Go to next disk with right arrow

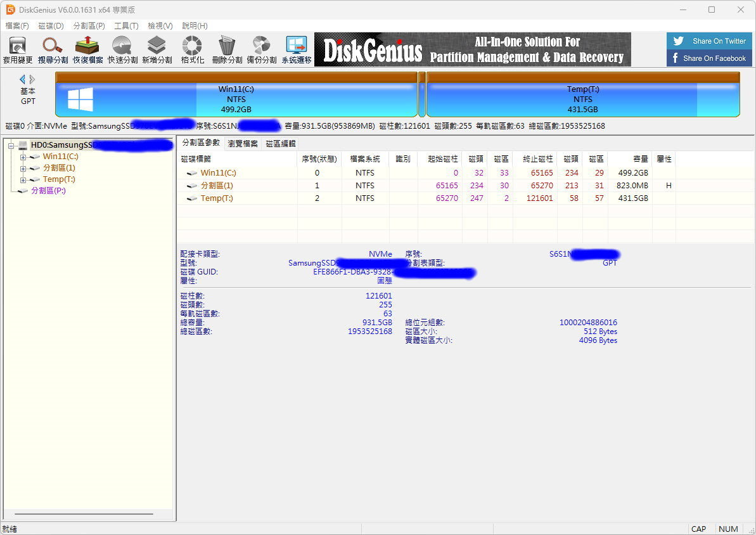click(32, 79)
